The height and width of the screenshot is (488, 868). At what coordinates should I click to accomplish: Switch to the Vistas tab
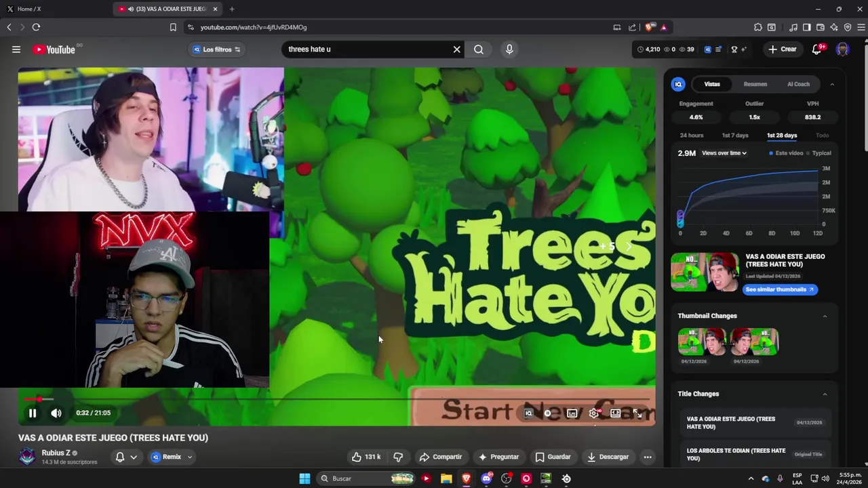point(712,84)
